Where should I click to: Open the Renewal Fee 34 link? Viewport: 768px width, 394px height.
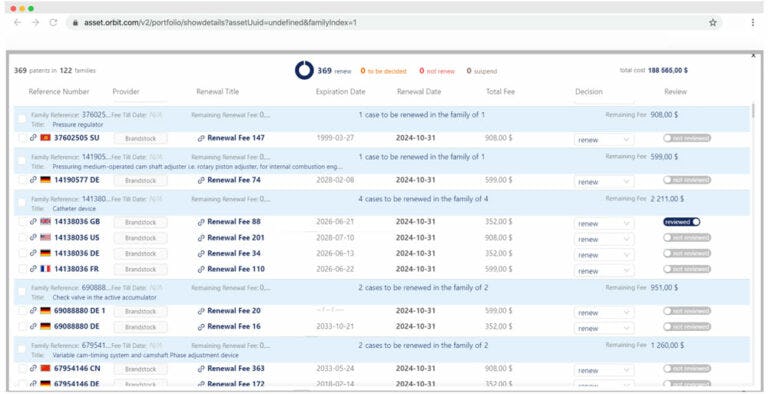234,253
